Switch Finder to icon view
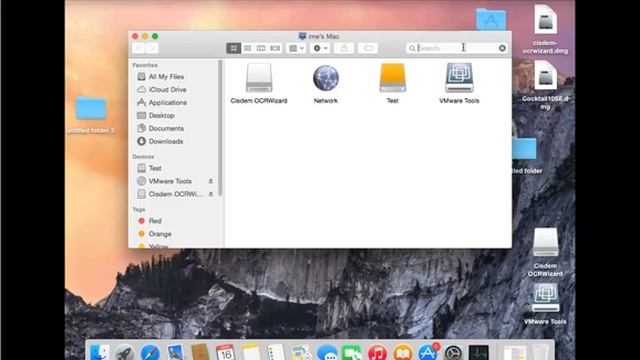 click(x=233, y=48)
